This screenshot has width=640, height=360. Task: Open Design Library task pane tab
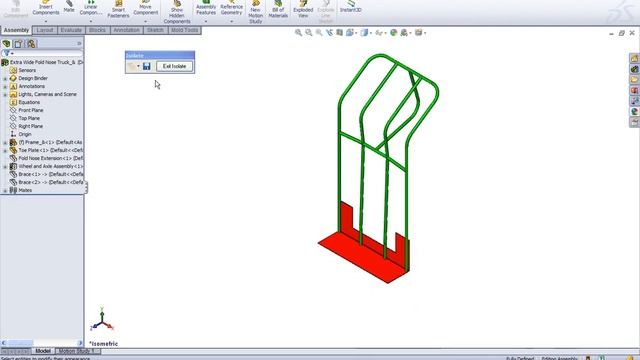click(x=634, y=69)
